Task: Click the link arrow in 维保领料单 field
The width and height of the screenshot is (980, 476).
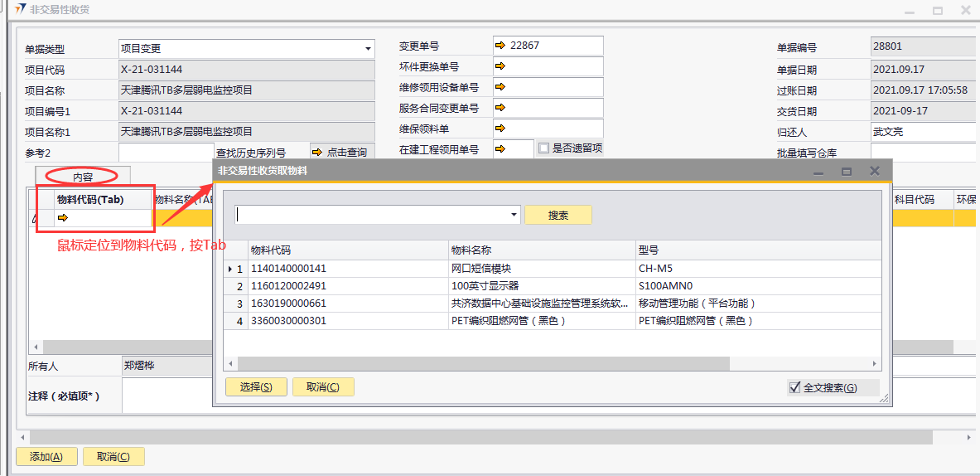Action: click(x=500, y=129)
